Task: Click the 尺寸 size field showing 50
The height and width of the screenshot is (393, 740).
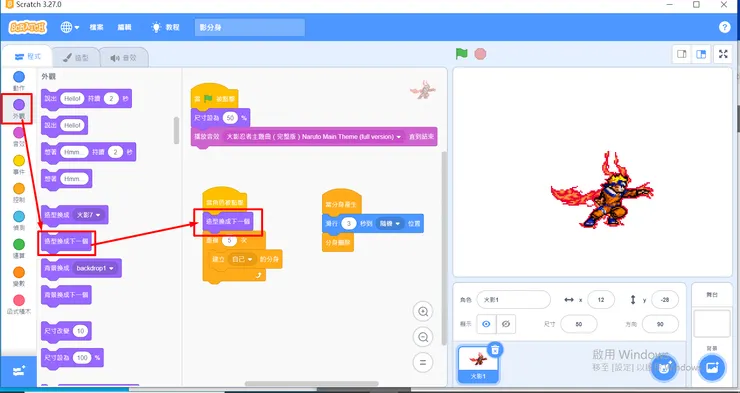Action: [x=579, y=324]
